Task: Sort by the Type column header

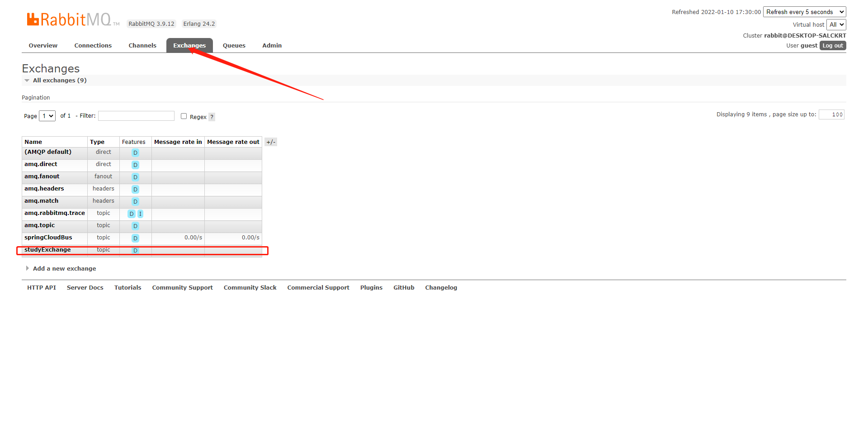Action: [97, 142]
